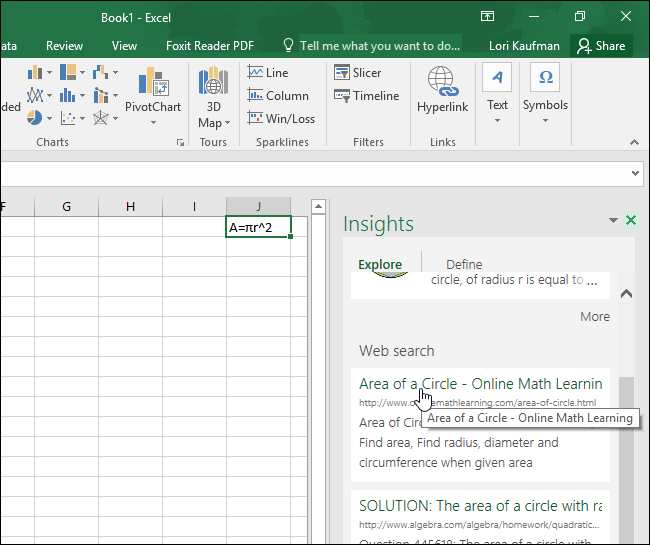Switch to Define tab in Insights

click(x=464, y=265)
